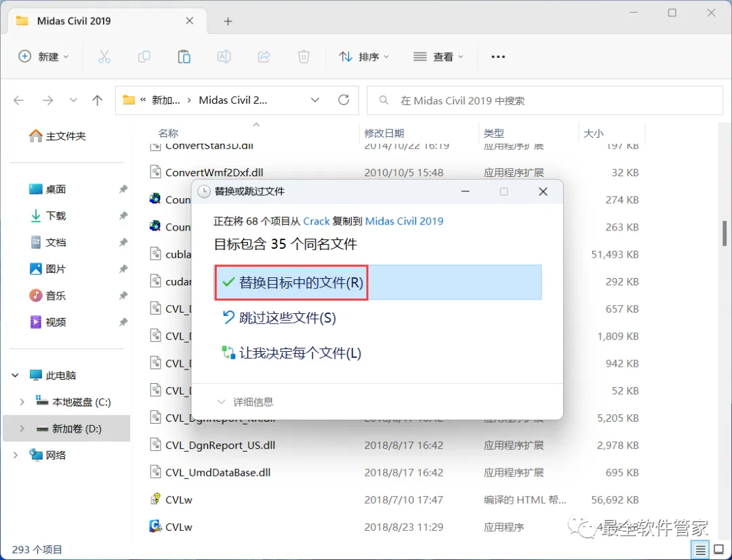Open the 新建 (New) dropdown
The height and width of the screenshot is (560, 732).
click(x=43, y=57)
